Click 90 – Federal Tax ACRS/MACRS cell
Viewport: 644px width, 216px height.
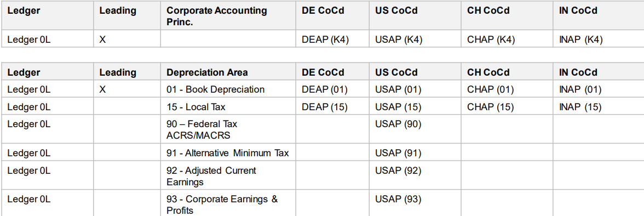coord(228,129)
